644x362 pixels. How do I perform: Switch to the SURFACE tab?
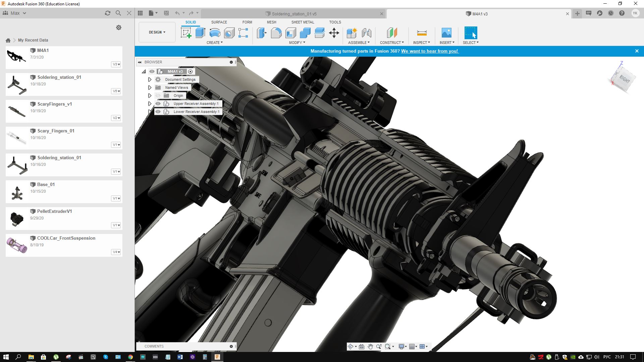[x=219, y=22]
